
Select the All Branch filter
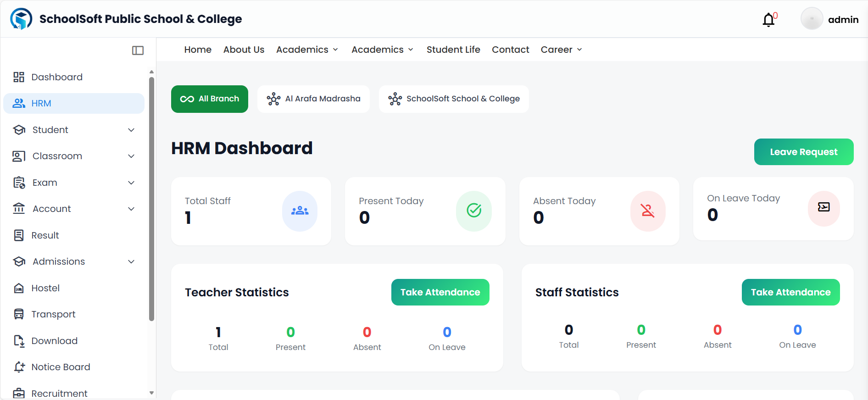click(x=210, y=99)
